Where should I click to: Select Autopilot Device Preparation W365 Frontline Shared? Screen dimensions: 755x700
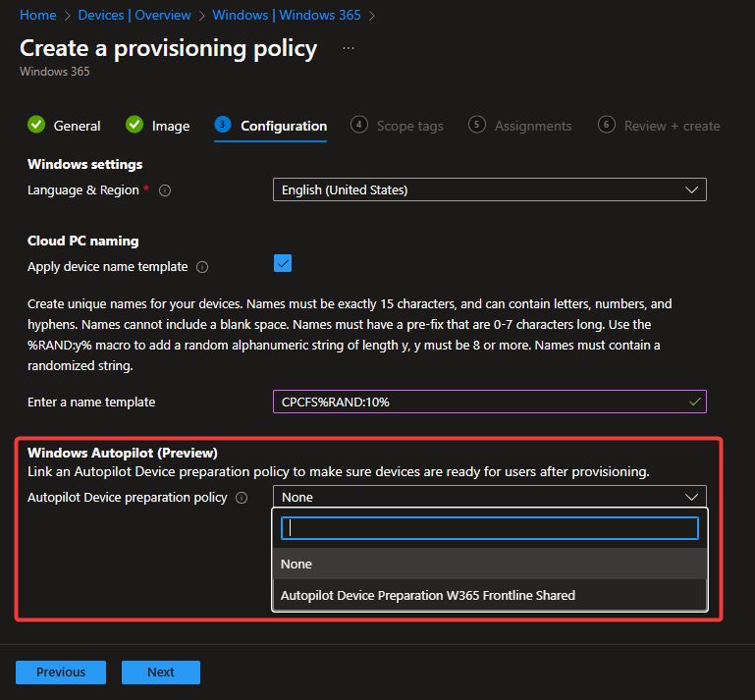coord(490,595)
